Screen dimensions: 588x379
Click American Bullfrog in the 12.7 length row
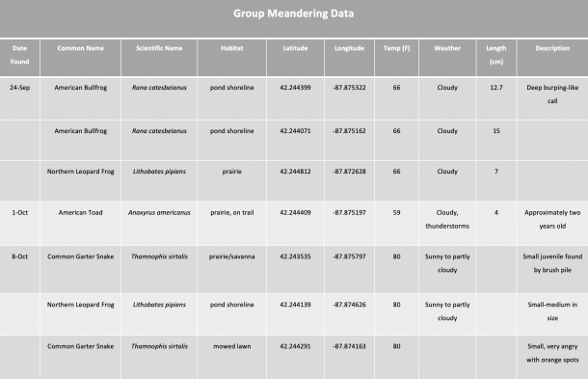(80, 88)
